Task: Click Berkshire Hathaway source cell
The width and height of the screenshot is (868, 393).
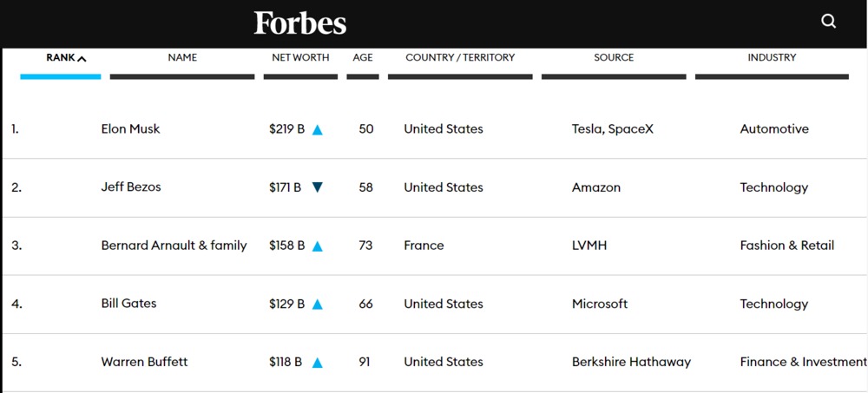Action: point(631,362)
